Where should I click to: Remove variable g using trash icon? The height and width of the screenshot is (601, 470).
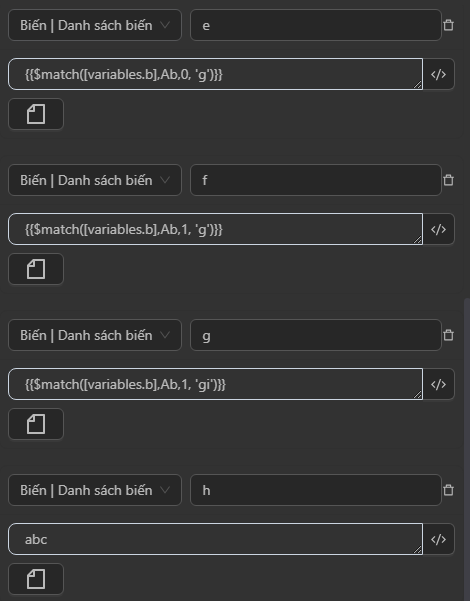click(x=448, y=335)
